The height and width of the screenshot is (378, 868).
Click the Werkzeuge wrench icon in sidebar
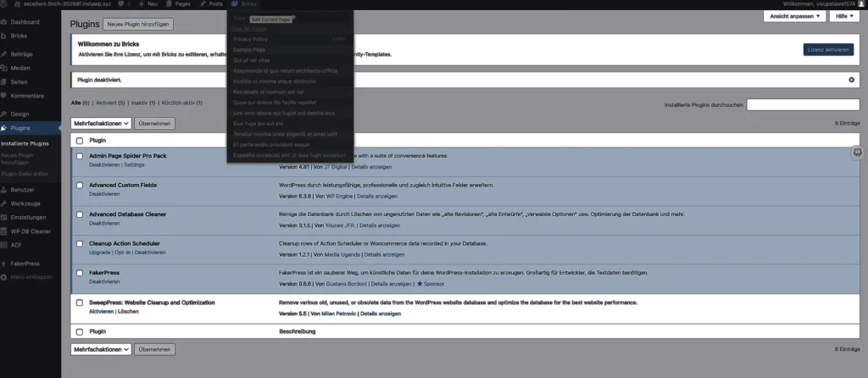4,203
